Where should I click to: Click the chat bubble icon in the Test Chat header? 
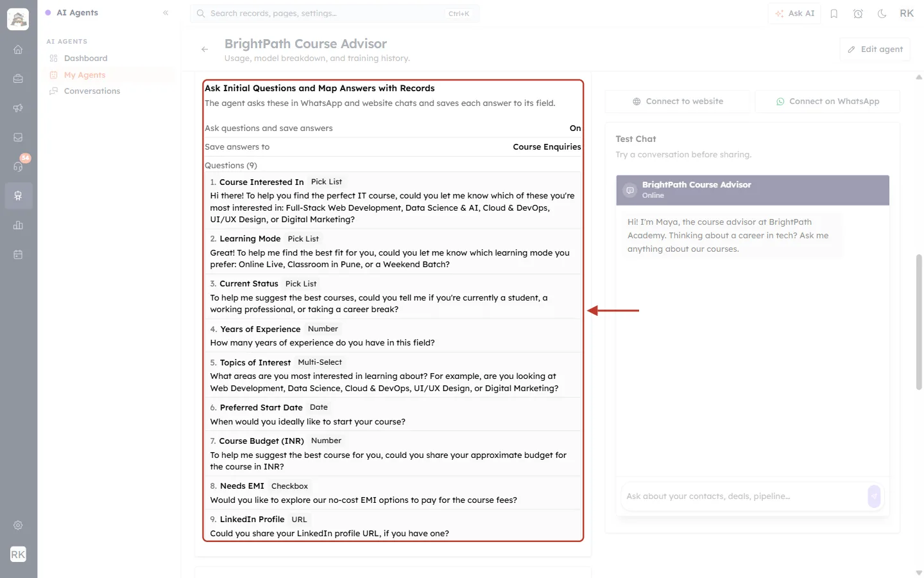630,190
